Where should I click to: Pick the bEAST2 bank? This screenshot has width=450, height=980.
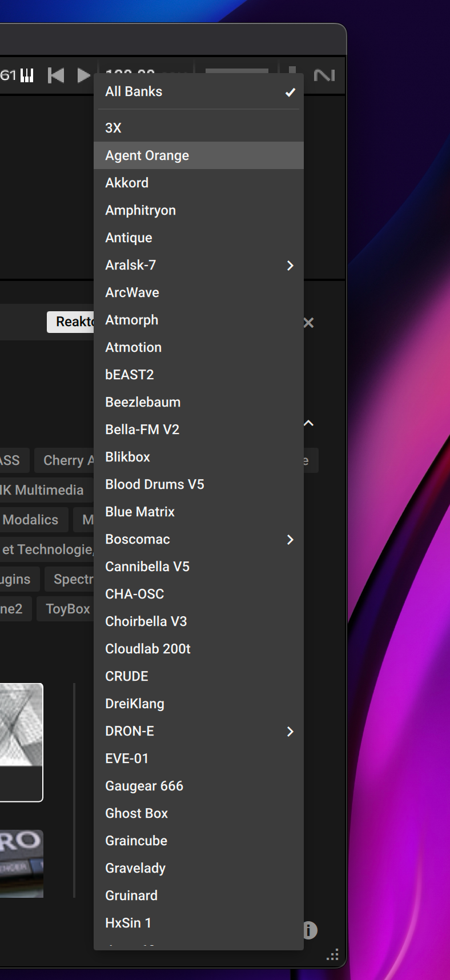(x=198, y=375)
